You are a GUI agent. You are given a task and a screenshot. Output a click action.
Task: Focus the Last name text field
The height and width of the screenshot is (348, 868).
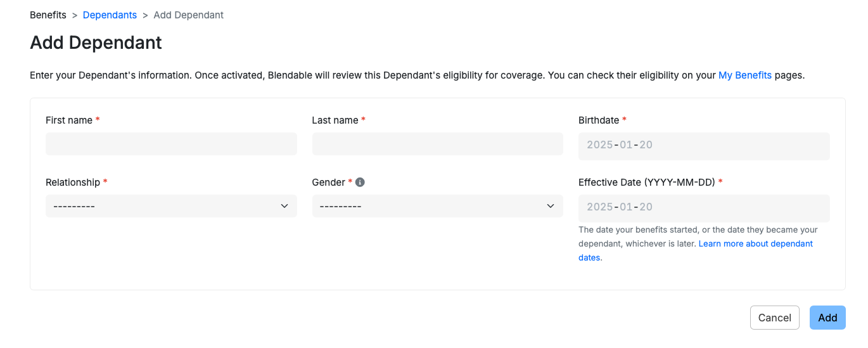click(x=437, y=144)
